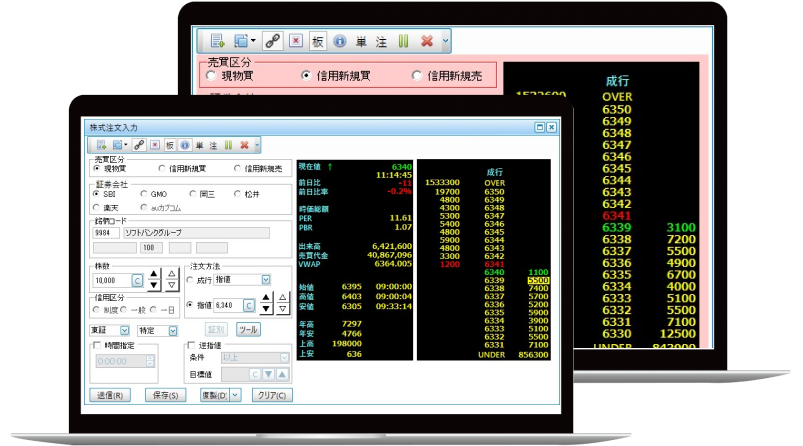Click the stock code field showing 9984
The height and width of the screenshot is (446, 803).
coord(107,233)
